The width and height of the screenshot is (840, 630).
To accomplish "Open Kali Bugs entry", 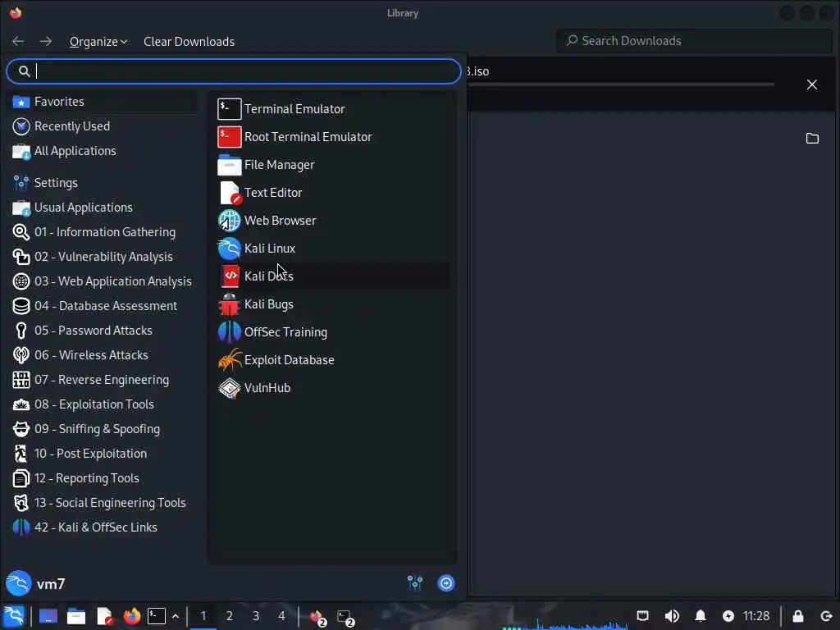I will 332,304.
